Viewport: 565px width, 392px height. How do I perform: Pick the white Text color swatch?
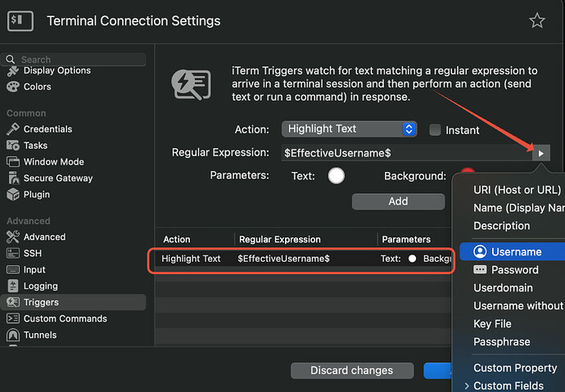pyautogui.click(x=337, y=176)
